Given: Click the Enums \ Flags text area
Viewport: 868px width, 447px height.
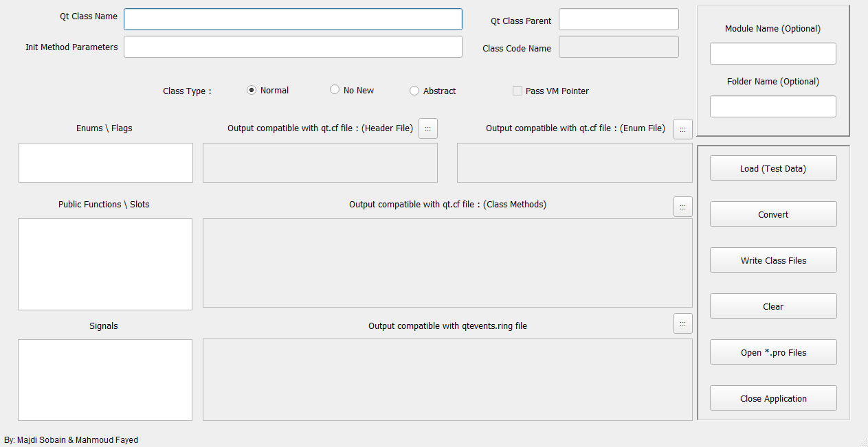Looking at the screenshot, I should pyautogui.click(x=105, y=162).
